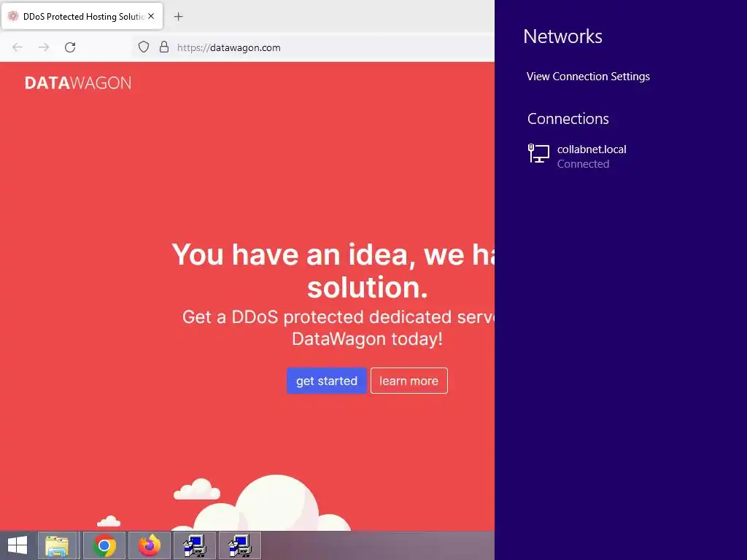747x560 pixels.
Task: Close the DDoS Protected Hosting tab
Action: click(x=151, y=16)
